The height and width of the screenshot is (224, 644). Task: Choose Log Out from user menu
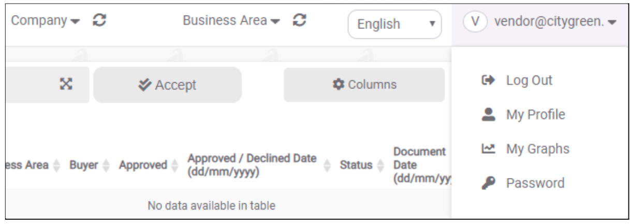[529, 81]
